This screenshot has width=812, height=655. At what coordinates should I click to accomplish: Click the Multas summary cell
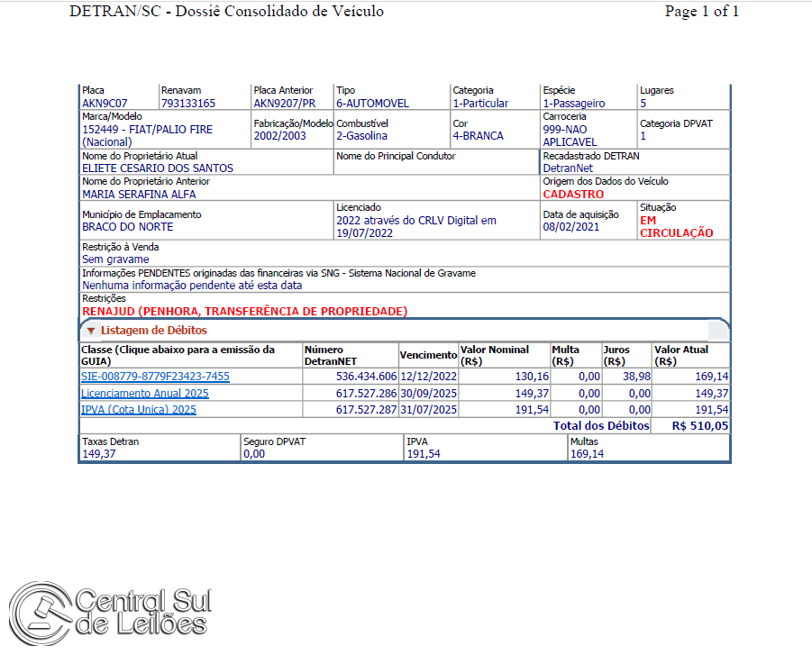pyautogui.click(x=649, y=448)
